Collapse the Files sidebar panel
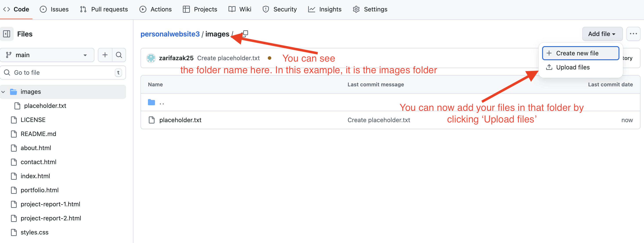The width and height of the screenshot is (644, 243). click(x=7, y=34)
